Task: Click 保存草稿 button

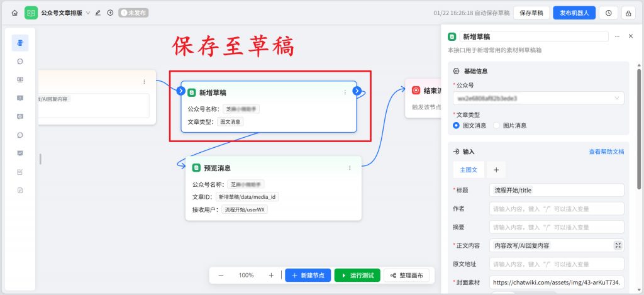Action: point(531,13)
